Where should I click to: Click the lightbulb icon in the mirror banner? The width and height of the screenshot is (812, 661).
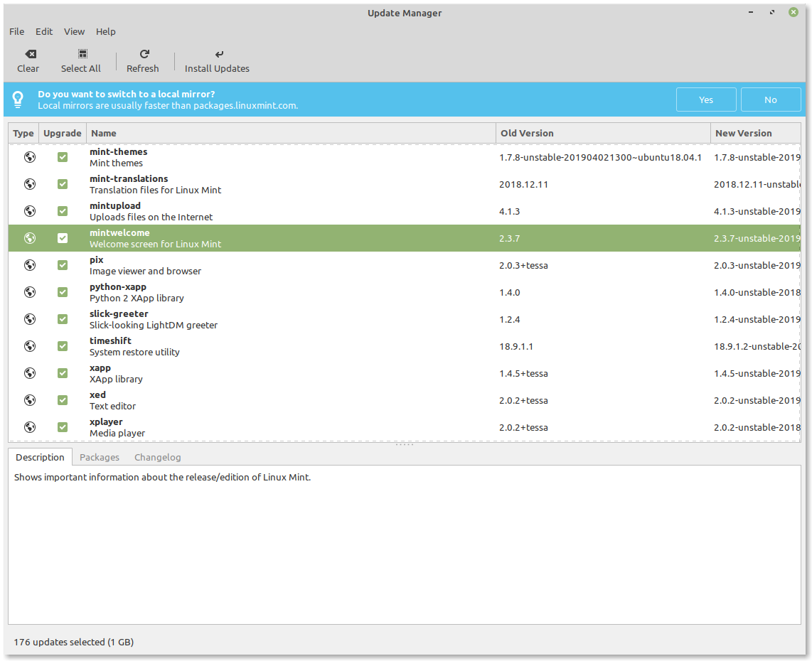click(18, 99)
